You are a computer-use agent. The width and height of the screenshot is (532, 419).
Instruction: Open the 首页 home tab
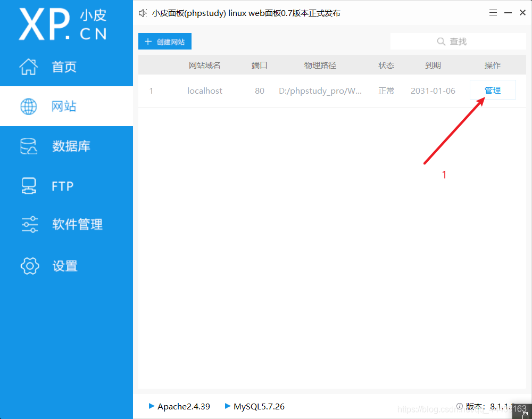[x=66, y=67]
